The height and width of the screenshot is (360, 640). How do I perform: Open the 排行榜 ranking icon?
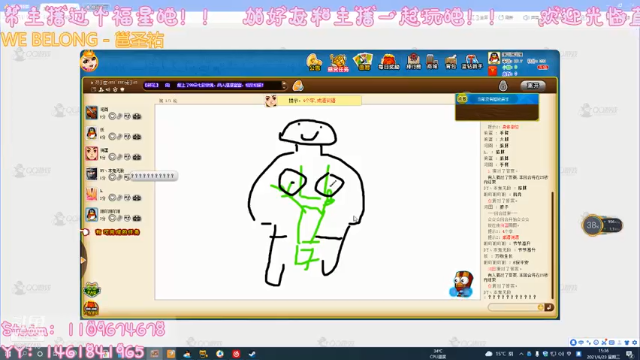coord(413,62)
